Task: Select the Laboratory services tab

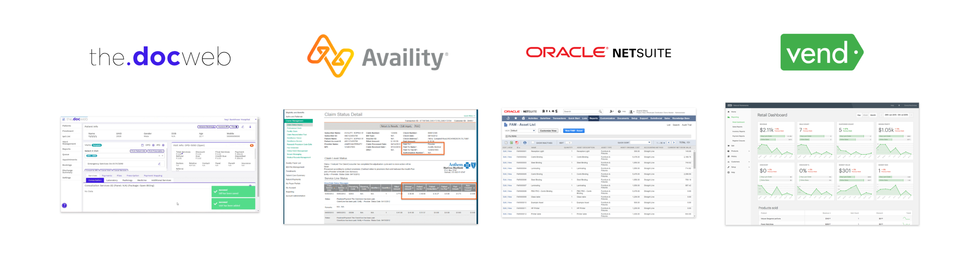Action: [x=112, y=180]
